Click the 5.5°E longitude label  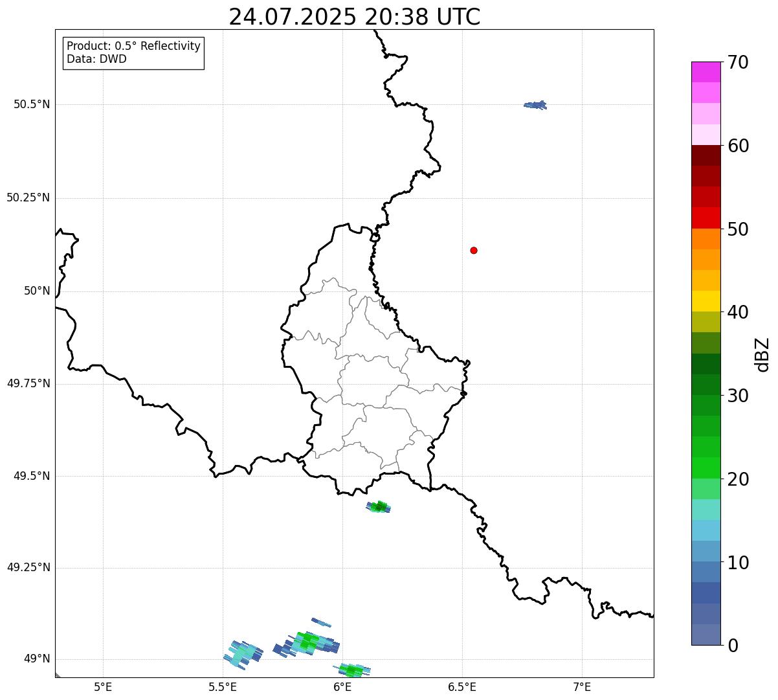(223, 686)
